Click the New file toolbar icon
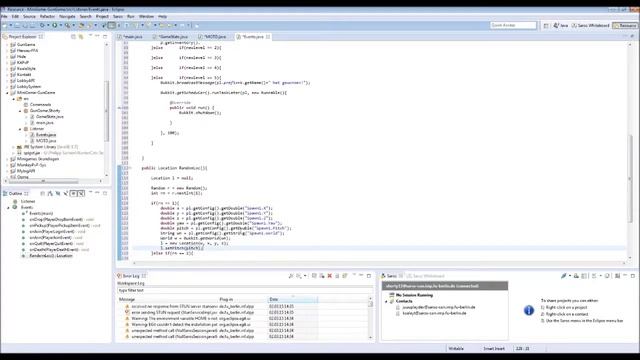 click(5, 25)
